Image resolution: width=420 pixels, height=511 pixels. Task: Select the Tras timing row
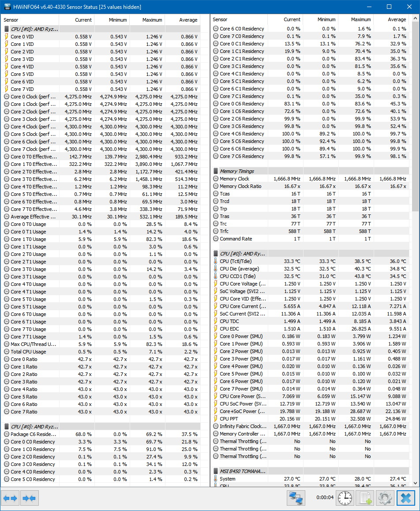(311, 216)
